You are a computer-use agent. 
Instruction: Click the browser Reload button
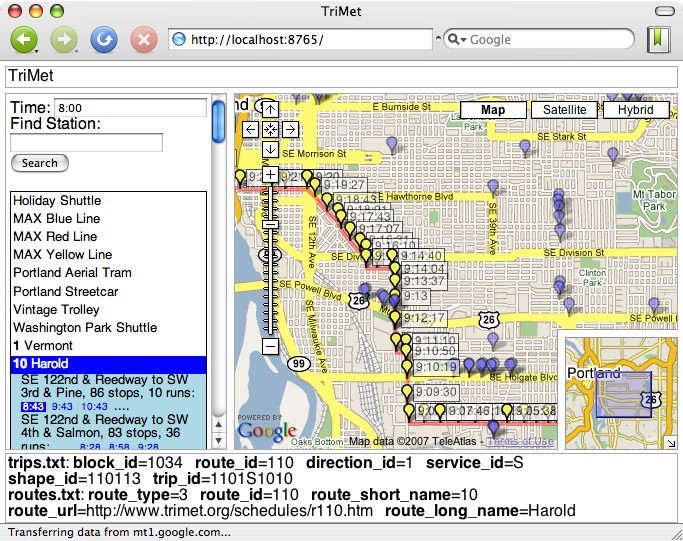(103, 40)
